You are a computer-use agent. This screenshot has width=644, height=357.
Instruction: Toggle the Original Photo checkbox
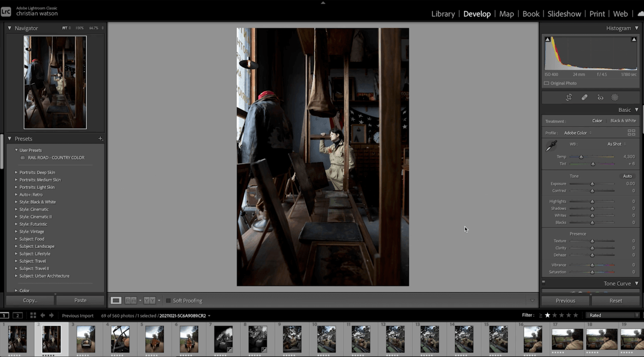pyautogui.click(x=546, y=83)
